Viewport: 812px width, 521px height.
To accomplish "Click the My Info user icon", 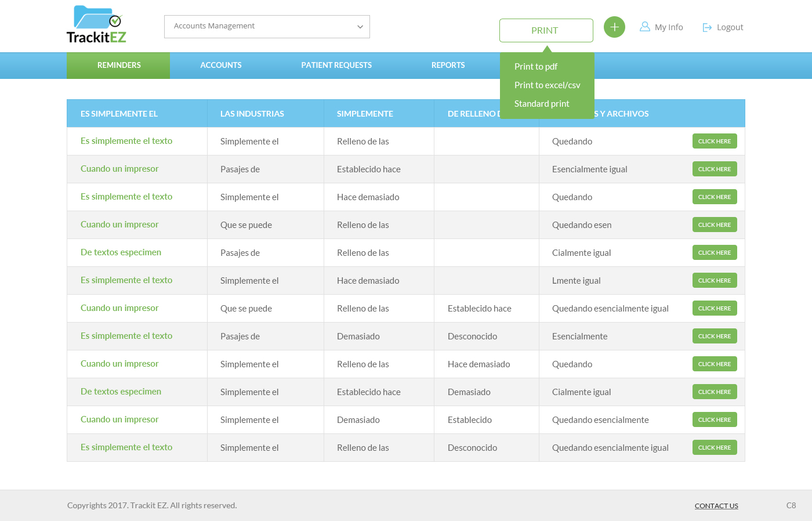I will 644,27.
